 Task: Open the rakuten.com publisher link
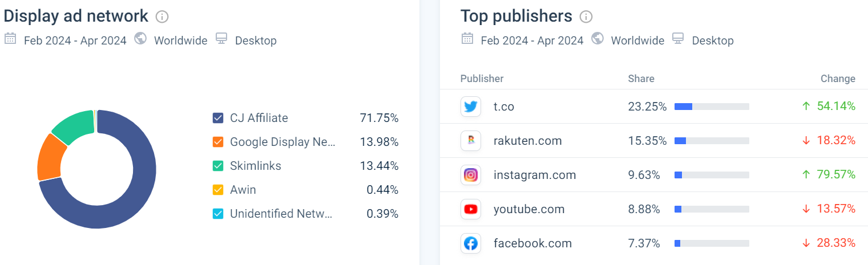[527, 141]
